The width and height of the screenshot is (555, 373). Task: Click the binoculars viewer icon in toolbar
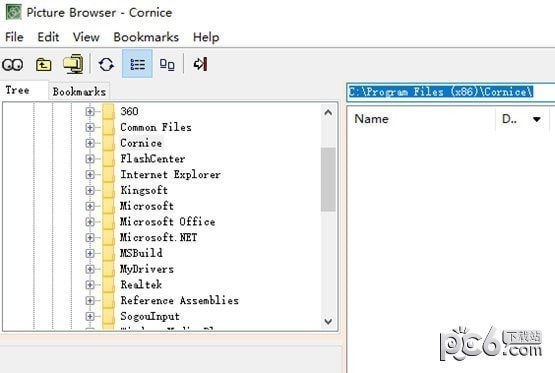click(13, 65)
